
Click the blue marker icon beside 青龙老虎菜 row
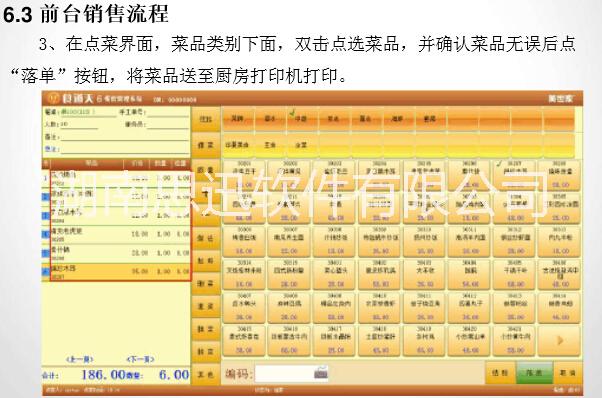[46, 234]
